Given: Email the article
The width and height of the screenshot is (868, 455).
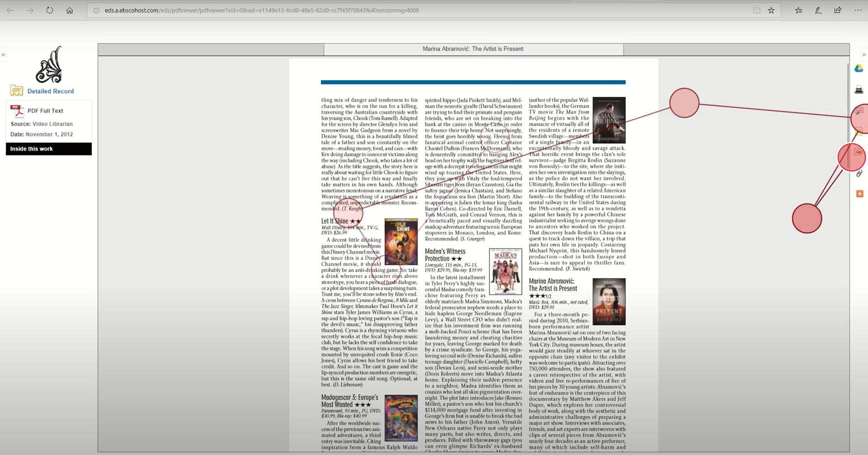Looking at the screenshot, I should tap(859, 111).
